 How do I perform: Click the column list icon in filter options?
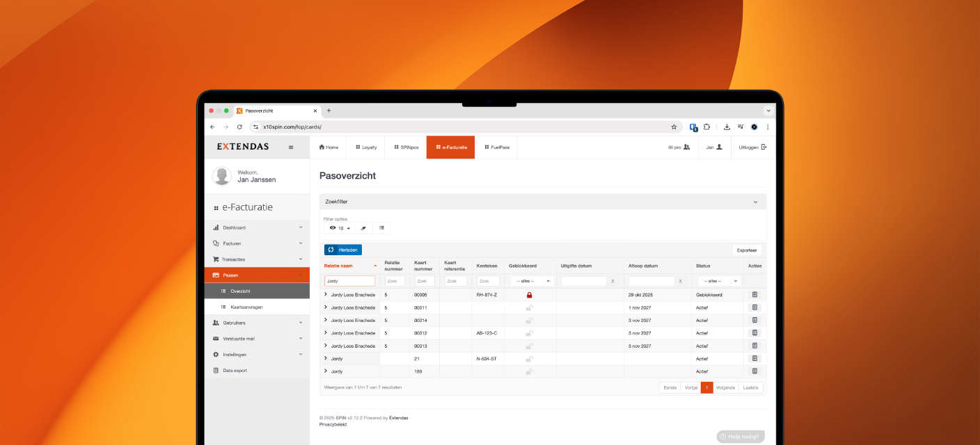point(381,228)
